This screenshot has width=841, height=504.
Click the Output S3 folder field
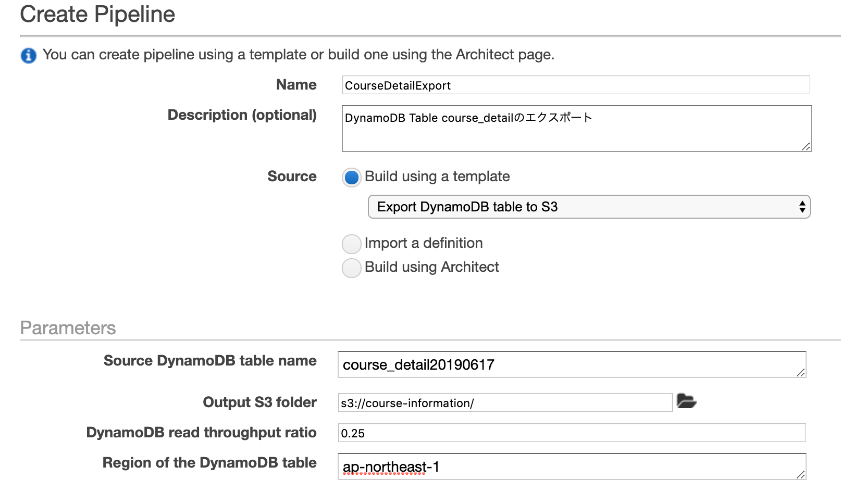505,402
